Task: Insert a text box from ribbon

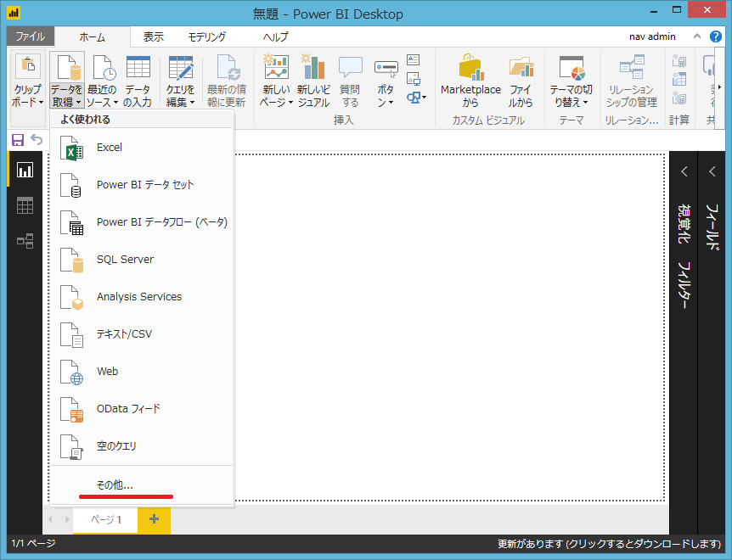Action: (414, 59)
